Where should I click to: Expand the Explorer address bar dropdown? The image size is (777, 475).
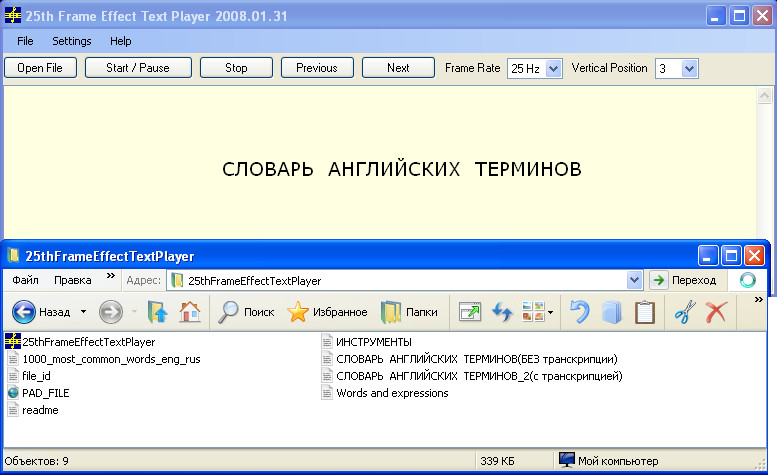coord(634,281)
